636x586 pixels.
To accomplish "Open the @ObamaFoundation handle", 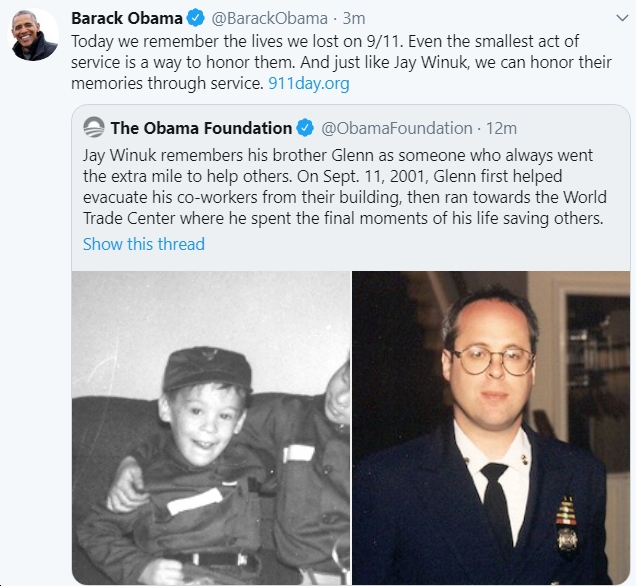I will 397,129.
